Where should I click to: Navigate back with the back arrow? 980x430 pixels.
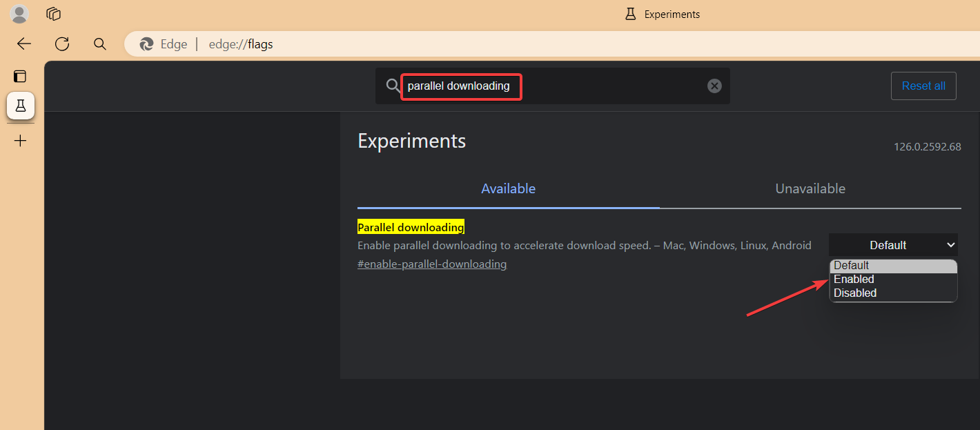[x=23, y=43]
